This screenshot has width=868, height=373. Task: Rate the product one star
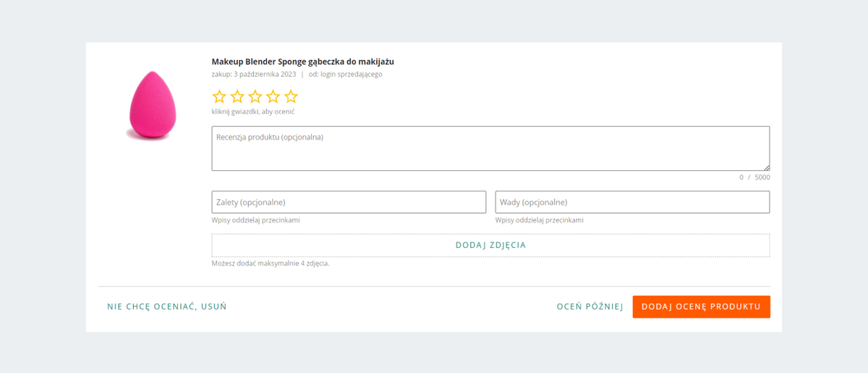219,96
